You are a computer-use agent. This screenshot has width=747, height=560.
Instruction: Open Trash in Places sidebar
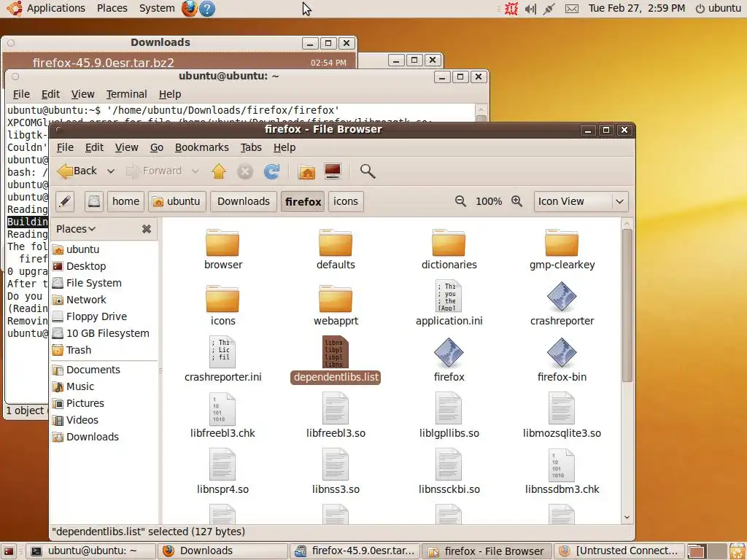79,350
